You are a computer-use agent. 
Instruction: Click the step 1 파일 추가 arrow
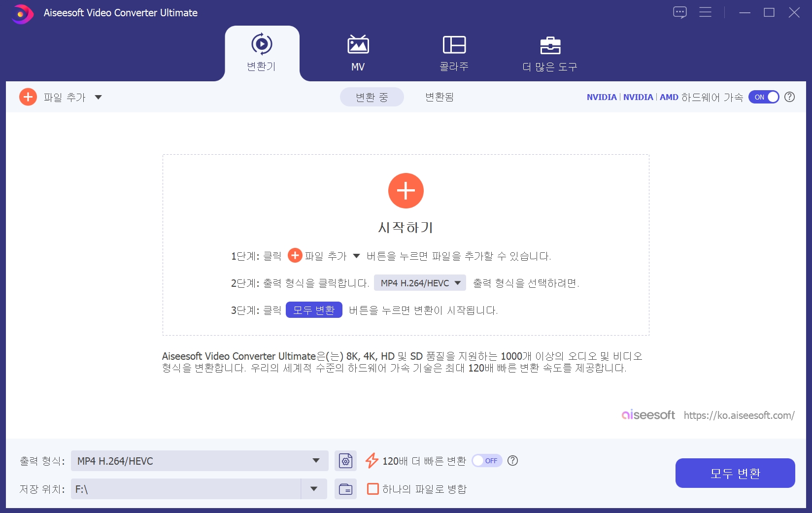tap(356, 256)
